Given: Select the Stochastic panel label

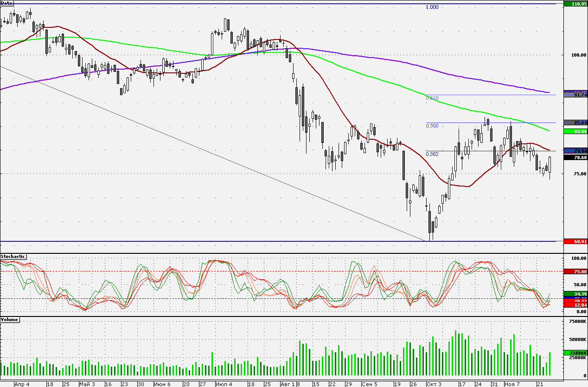Looking at the screenshot, I should [13, 256].
